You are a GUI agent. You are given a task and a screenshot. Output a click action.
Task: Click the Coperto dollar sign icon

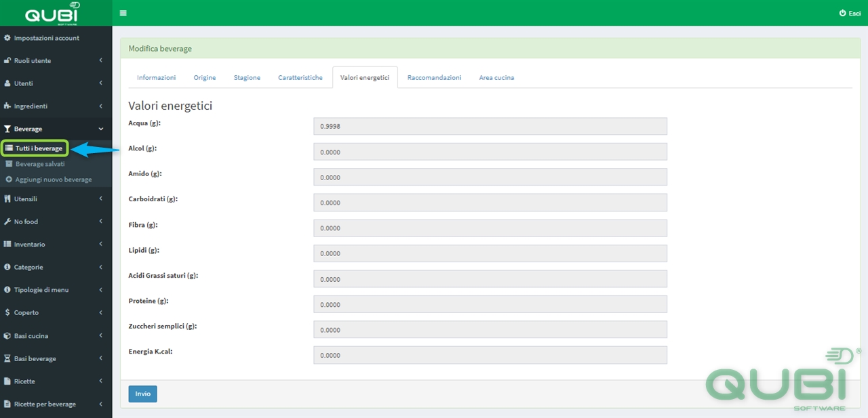(x=7, y=313)
